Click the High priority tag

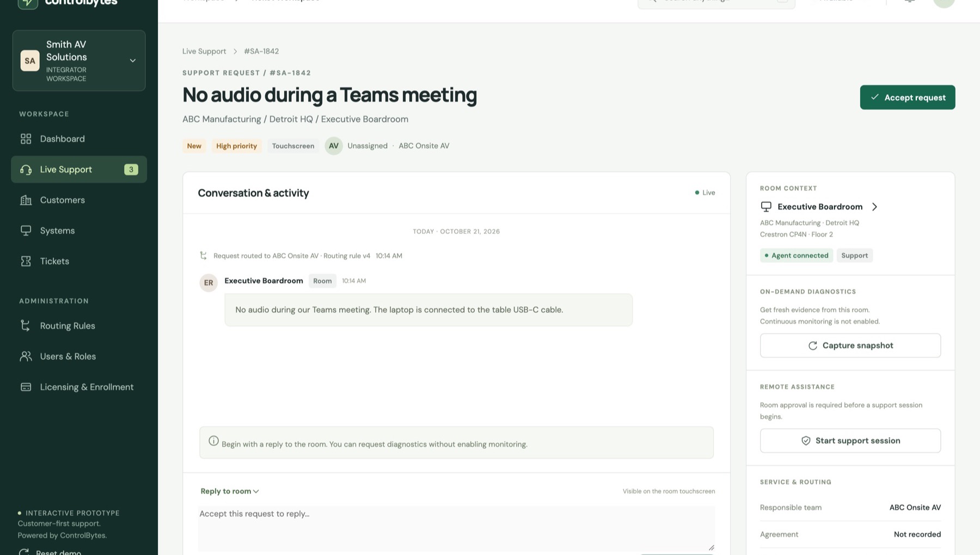(236, 146)
